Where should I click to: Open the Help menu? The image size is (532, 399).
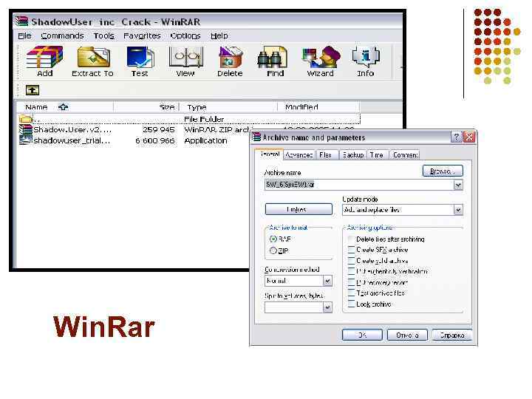coord(219,35)
